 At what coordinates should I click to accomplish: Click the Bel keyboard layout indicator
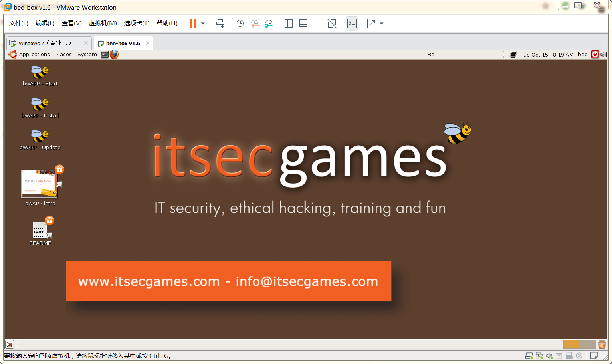(x=432, y=55)
